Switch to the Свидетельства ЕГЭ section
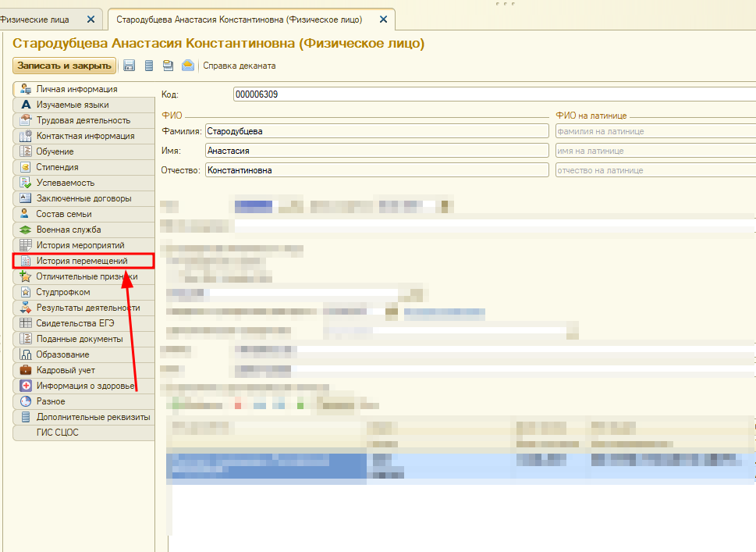756x552 pixels. click(77, 323)
